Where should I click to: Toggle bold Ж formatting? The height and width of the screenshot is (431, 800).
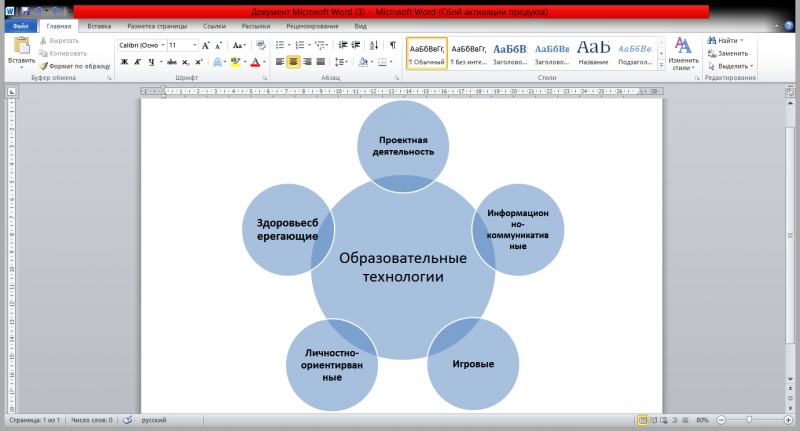coord(124,62)
